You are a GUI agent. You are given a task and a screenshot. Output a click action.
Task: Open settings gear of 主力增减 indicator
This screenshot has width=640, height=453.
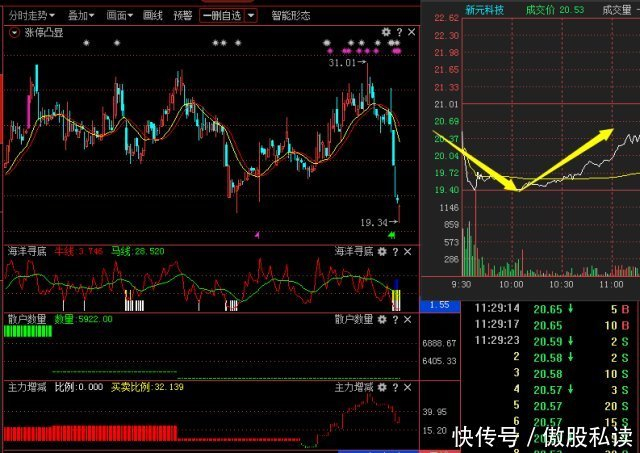[382, 387]
